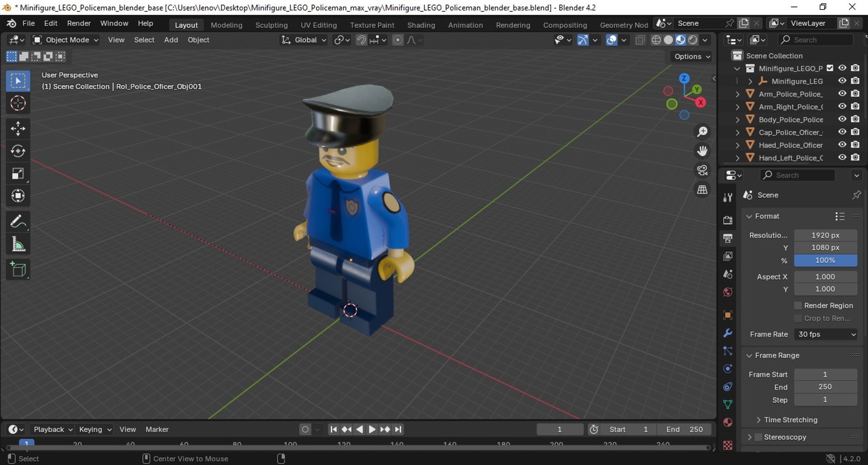Switch perspective/orthographic grid icon

pyautogui.click(x=702, y=190)
